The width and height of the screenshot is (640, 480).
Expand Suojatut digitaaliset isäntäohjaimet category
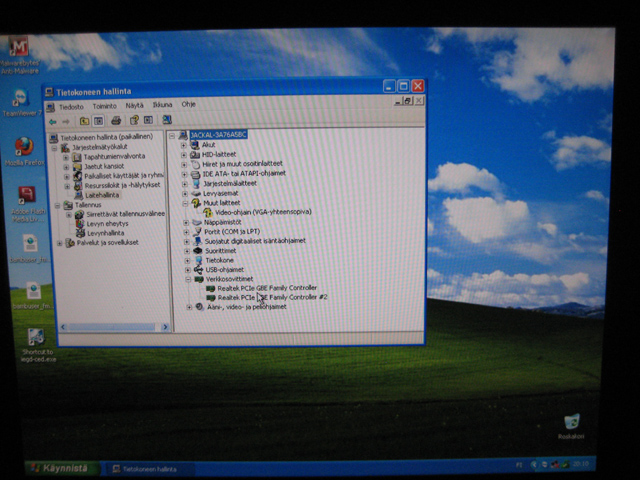(x=187, y=242)
